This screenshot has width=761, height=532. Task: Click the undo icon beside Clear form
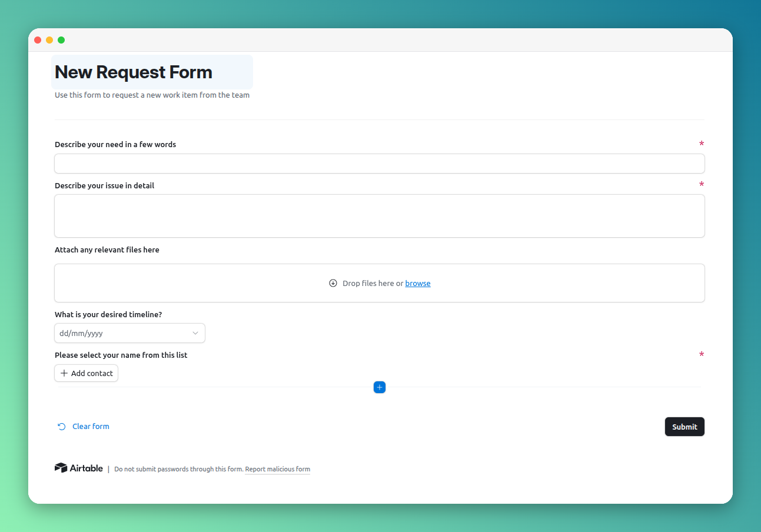point(61,426)
